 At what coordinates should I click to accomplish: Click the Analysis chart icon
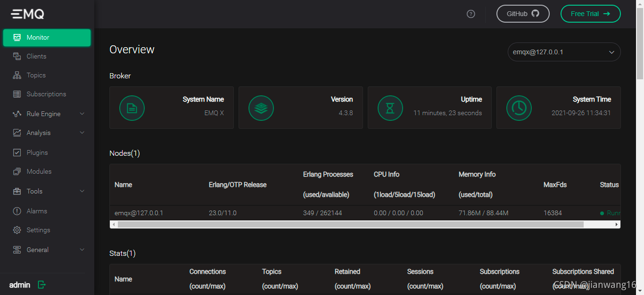coord(17,133)
